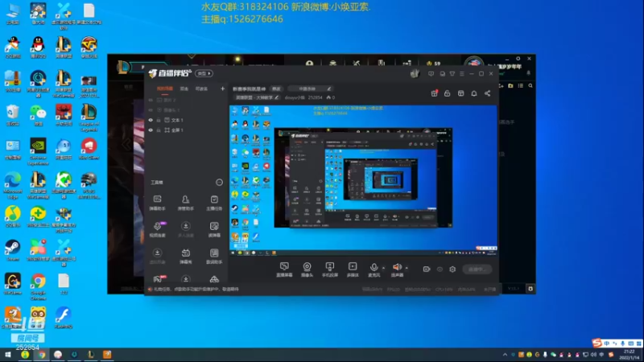Add a 直播屏幕 screen capture source
Screen dimensions: 644x362
coord(284,269)
